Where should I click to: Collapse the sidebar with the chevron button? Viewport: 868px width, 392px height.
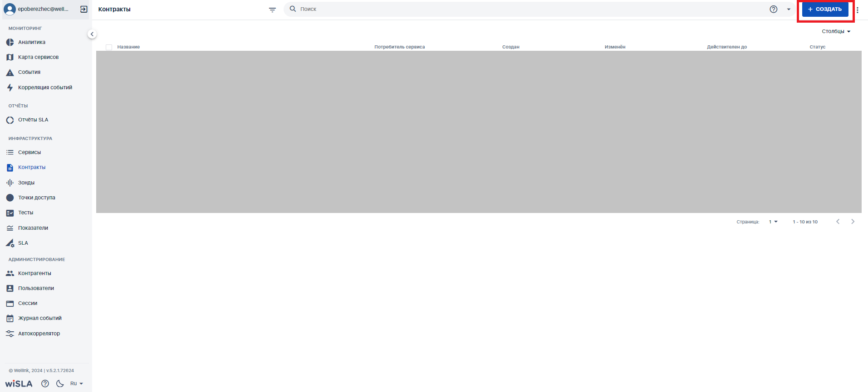(92, 34)
